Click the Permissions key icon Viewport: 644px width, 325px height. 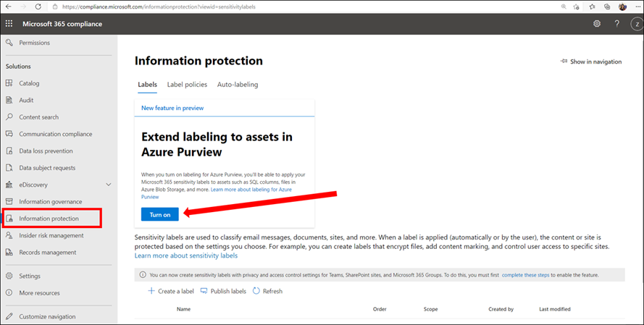click(x=9, y=42)
